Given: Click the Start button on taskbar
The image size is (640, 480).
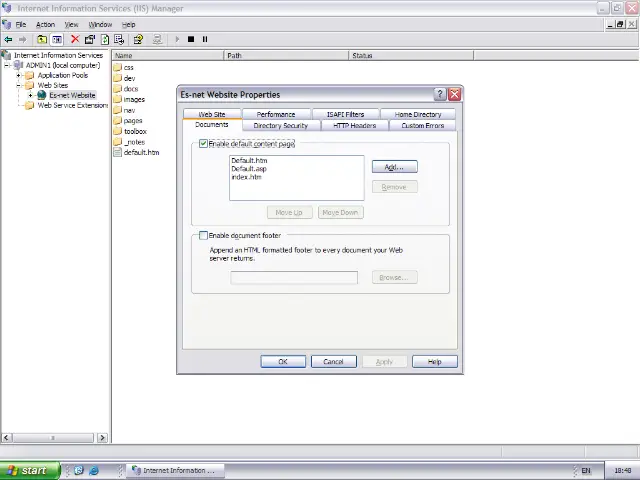Looking at the screenshot, I should 30,470.
